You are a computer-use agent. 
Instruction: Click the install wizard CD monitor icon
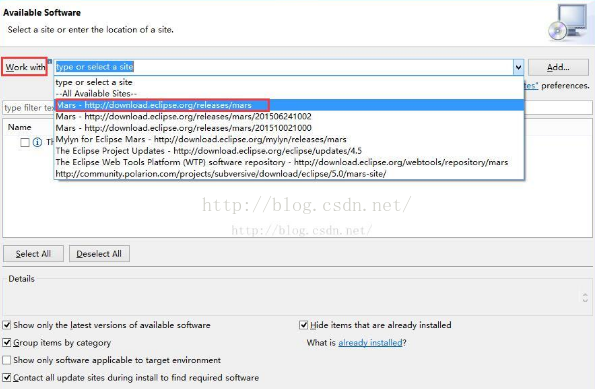tap(568, 23)
